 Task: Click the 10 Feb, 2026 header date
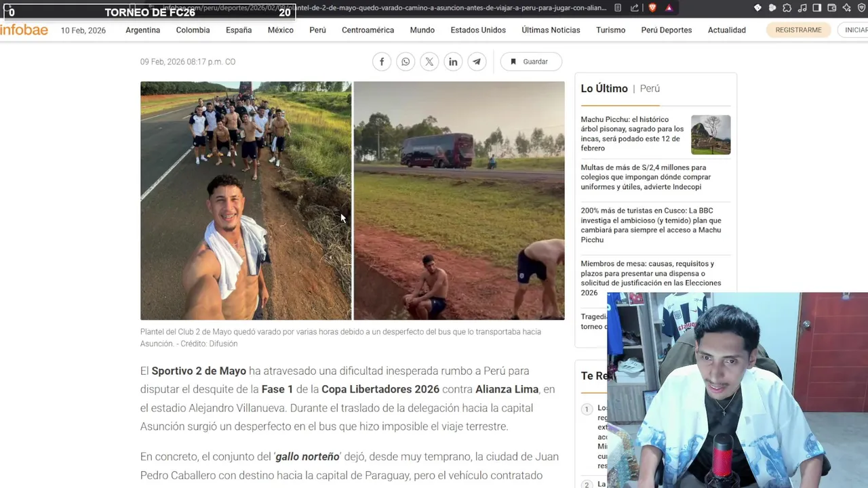[x=83, y=30]
